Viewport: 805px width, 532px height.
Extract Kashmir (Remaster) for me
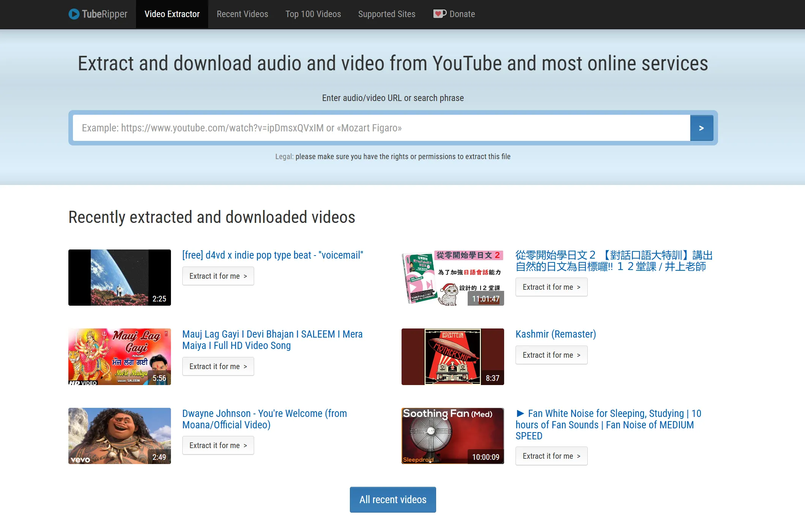click(x=551, y=355)
